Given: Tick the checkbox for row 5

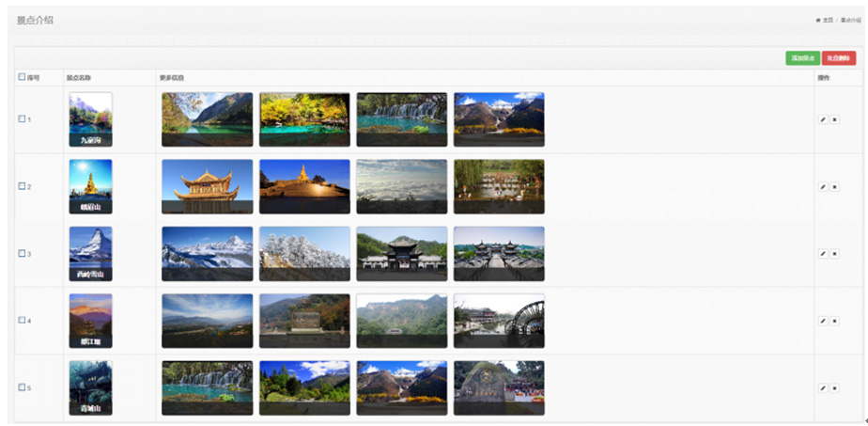Looking at the screenshot, I should coord(22,387).
